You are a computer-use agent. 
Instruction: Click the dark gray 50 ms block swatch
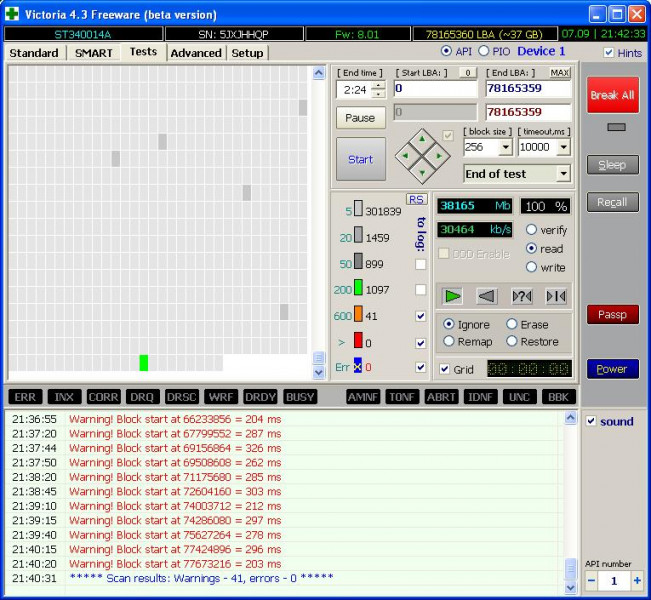click(358, 262)
